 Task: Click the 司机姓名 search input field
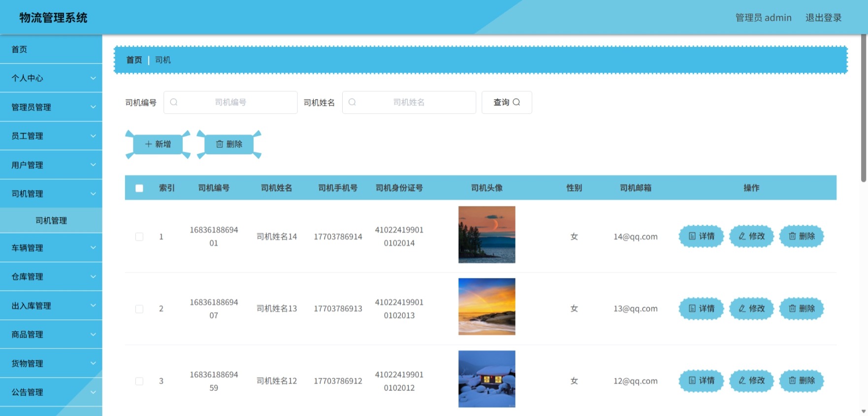409,102
